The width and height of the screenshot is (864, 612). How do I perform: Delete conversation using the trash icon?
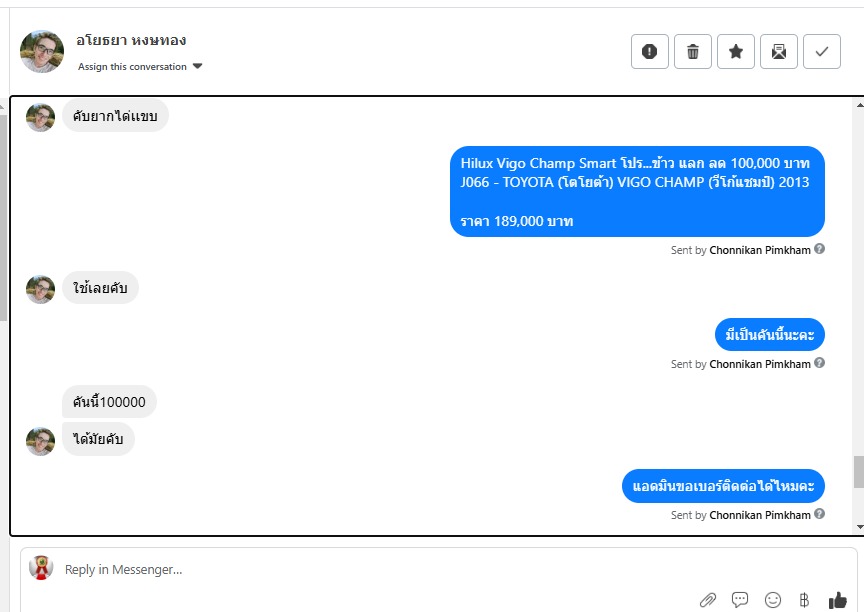tap(693, 52)
